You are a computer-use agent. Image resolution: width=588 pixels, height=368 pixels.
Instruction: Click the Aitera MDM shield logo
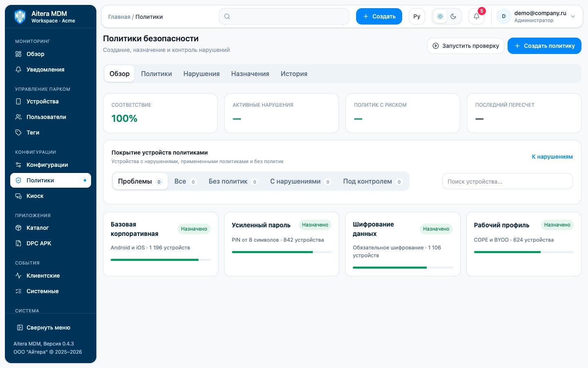(20, 17)
